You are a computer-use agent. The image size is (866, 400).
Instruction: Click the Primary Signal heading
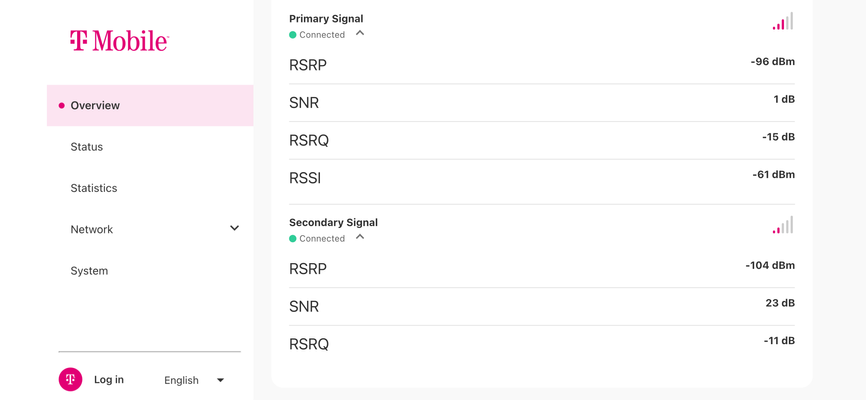click(326, 19)
